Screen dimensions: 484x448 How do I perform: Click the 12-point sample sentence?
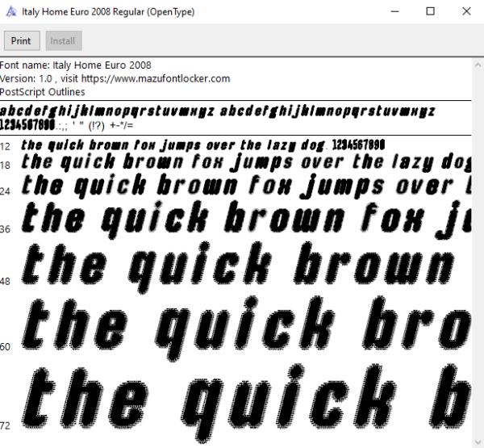pos(202,145)
